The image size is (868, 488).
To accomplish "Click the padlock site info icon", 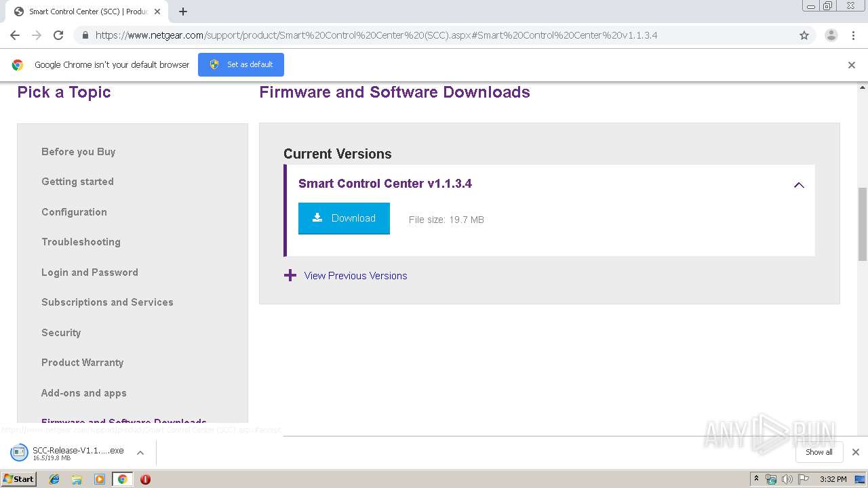I will pos(85,35).
